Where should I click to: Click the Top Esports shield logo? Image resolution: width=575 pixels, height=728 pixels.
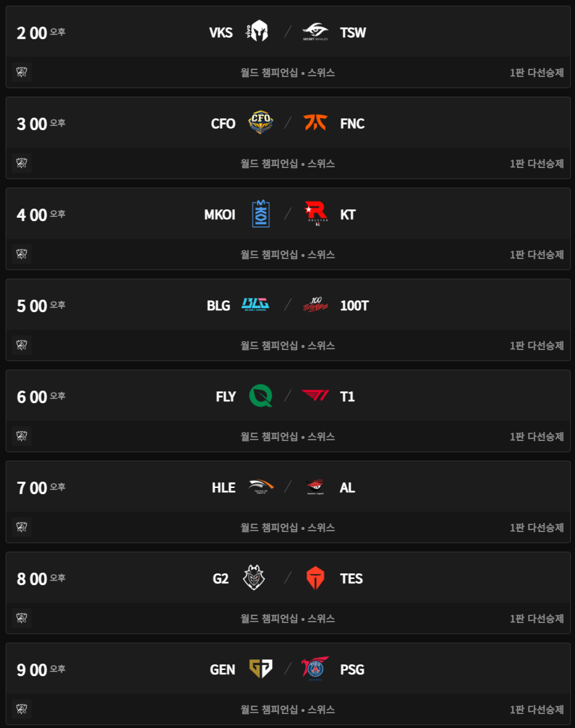click(x=315, y=578)
